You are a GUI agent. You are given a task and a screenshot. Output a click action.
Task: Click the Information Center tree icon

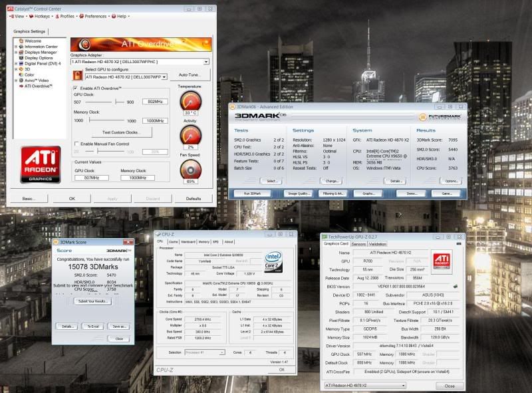(21, 47)
